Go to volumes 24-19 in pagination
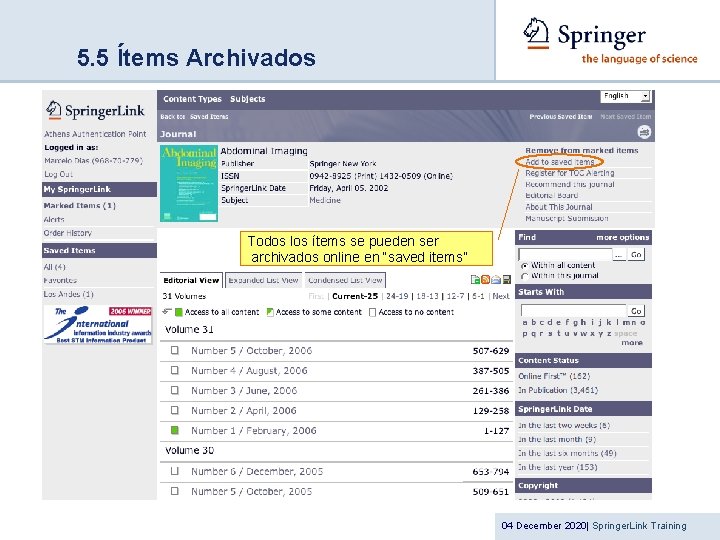 [x=397, y=296]
